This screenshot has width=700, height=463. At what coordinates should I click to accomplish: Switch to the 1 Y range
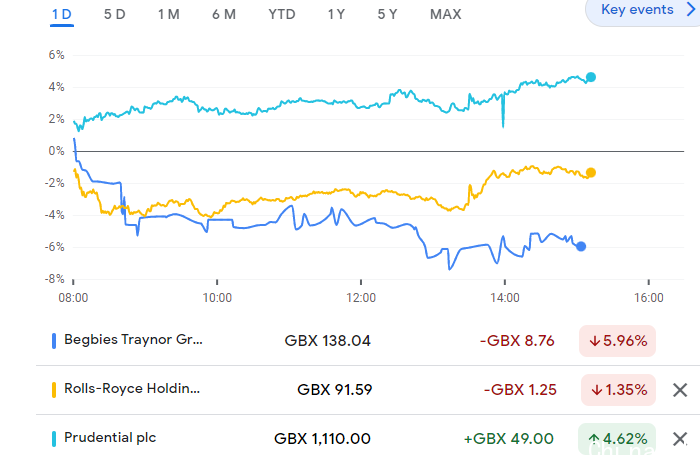(337, 14)
